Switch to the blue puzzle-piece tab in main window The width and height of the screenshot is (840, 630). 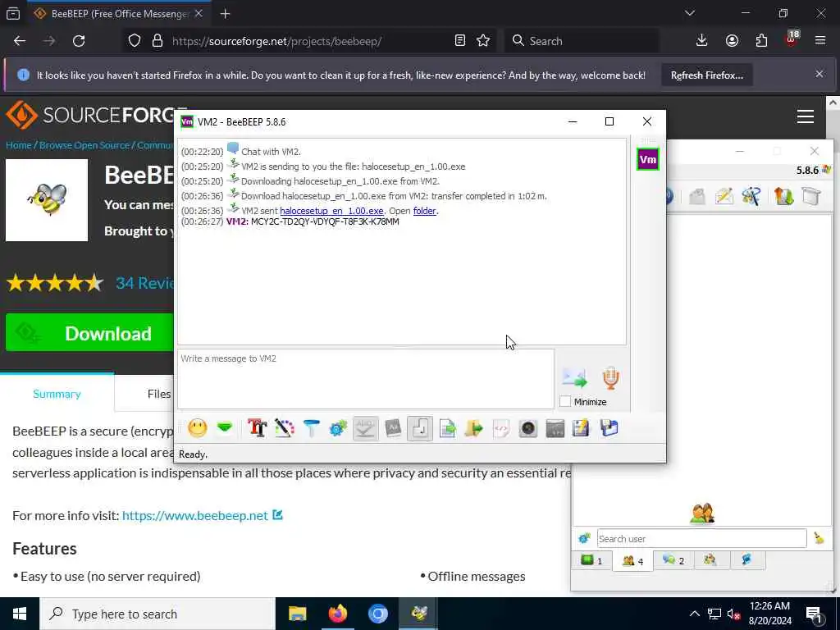[x=746, y=560]
